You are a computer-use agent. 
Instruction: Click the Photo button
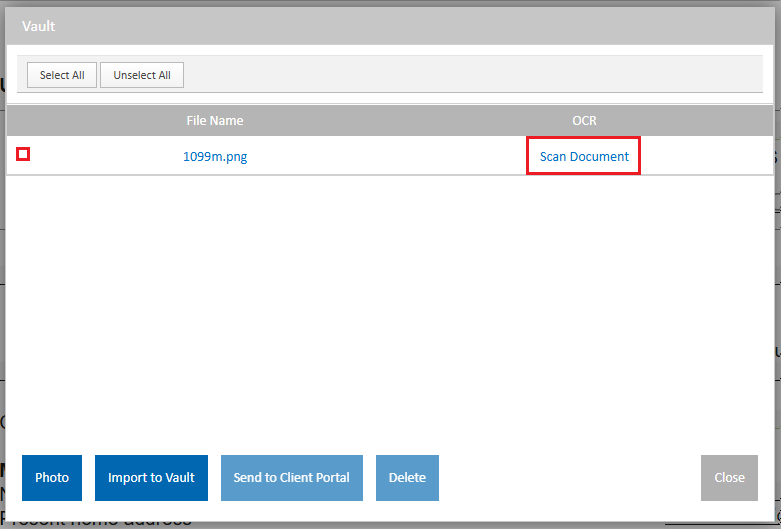[52, 478]
